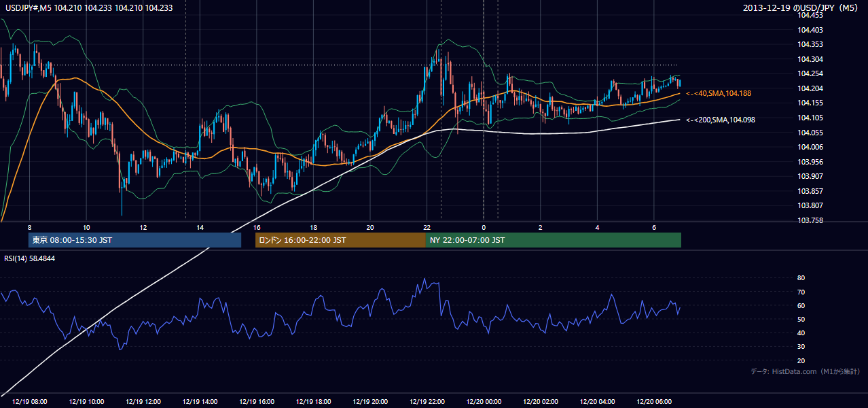
Task: Click the RSI 60 level label
Action: click(801, 305)
